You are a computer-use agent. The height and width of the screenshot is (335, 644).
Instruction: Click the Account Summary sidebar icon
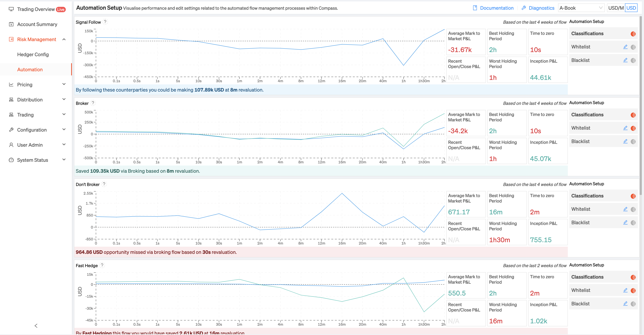pos(11,24)
